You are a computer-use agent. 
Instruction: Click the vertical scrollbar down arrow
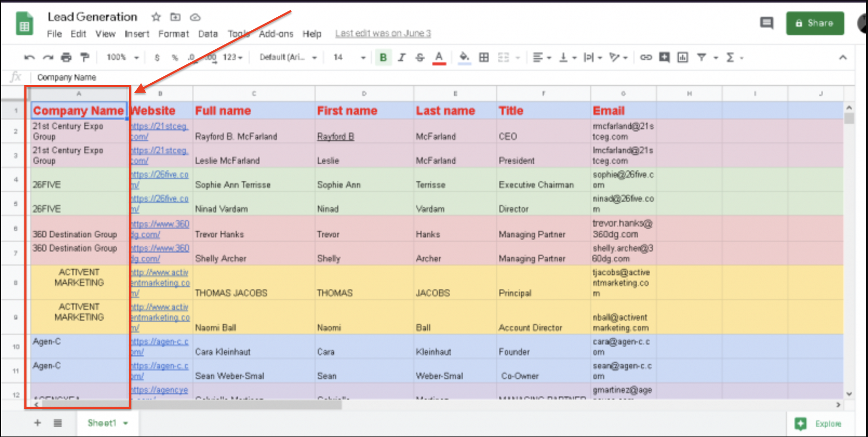tap(849, 394)
